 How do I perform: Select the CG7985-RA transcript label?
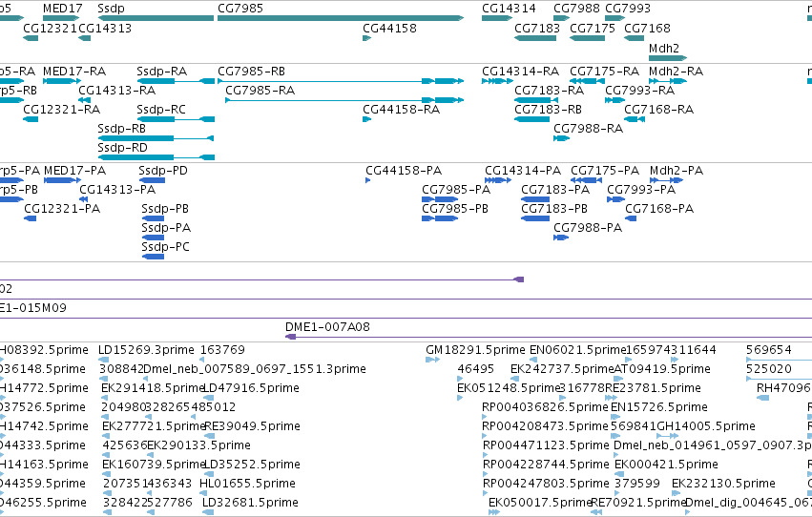click(x=260, y=91)
